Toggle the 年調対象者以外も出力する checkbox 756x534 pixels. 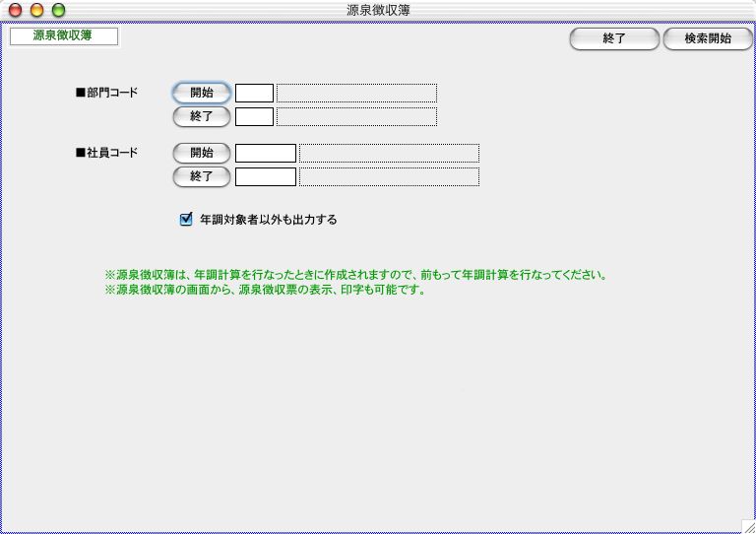click(x=186, y=220)
